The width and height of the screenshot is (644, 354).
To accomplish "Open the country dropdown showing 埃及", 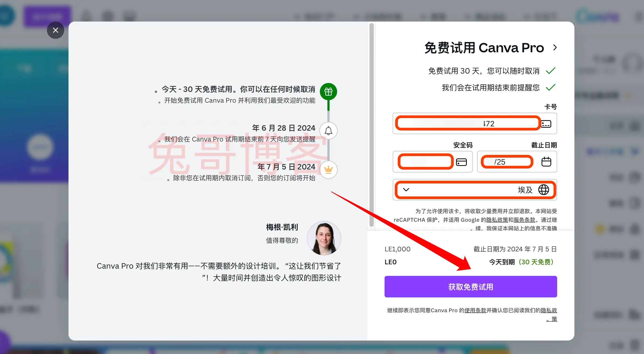I will [475, 190].
